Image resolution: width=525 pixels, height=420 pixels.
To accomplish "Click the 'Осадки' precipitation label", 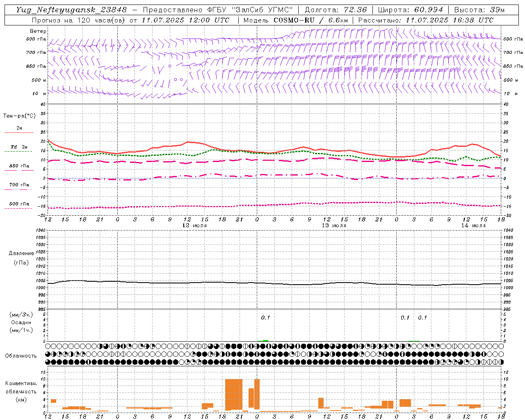I will (x=21, y=322).
